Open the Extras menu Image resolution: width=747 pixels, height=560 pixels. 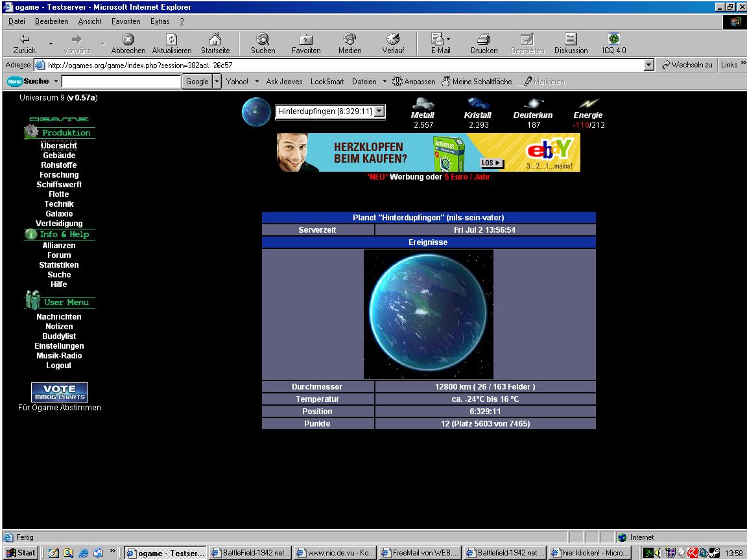pos(160,21)
